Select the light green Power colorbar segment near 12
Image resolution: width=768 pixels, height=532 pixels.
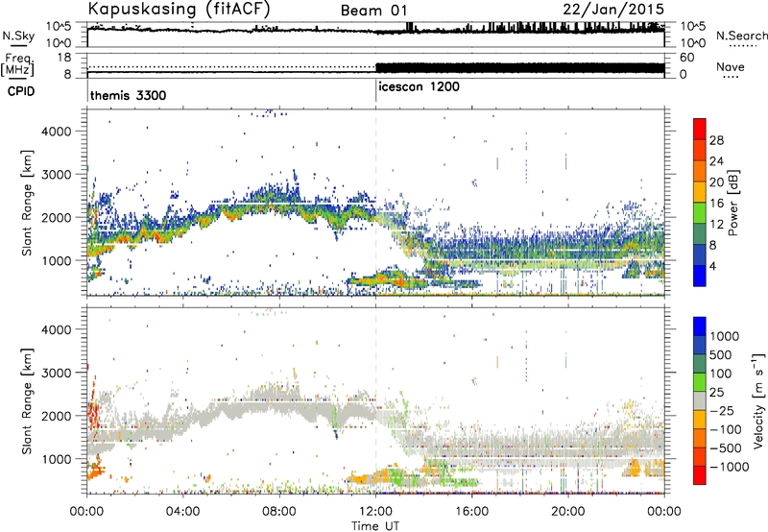pos(700,212)
